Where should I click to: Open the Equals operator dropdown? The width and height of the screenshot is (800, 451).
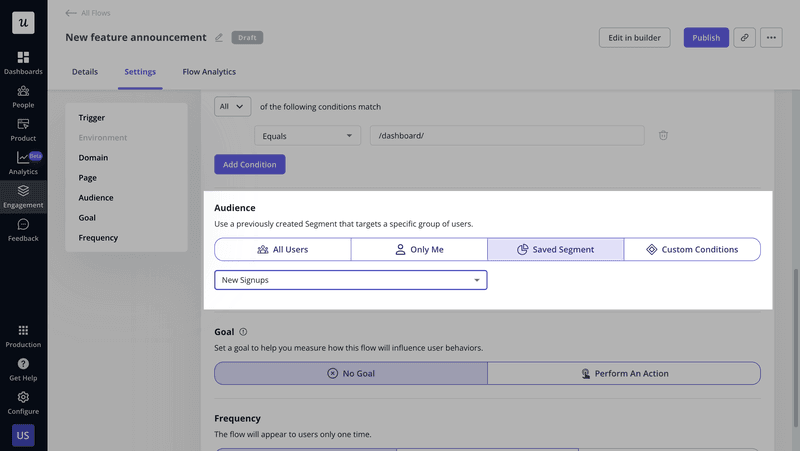tap(308, 136)
